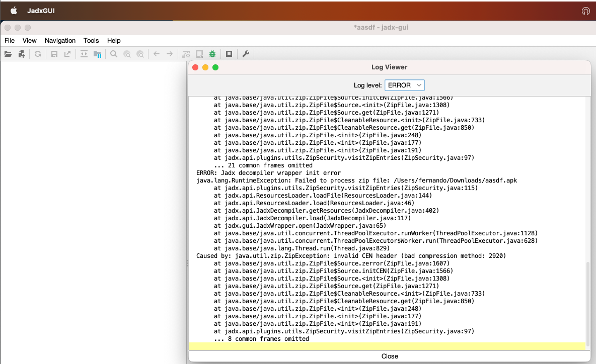The height and width of the screenshot is (364, 596).
Task: Open the Apple menu
Action: 14,11
